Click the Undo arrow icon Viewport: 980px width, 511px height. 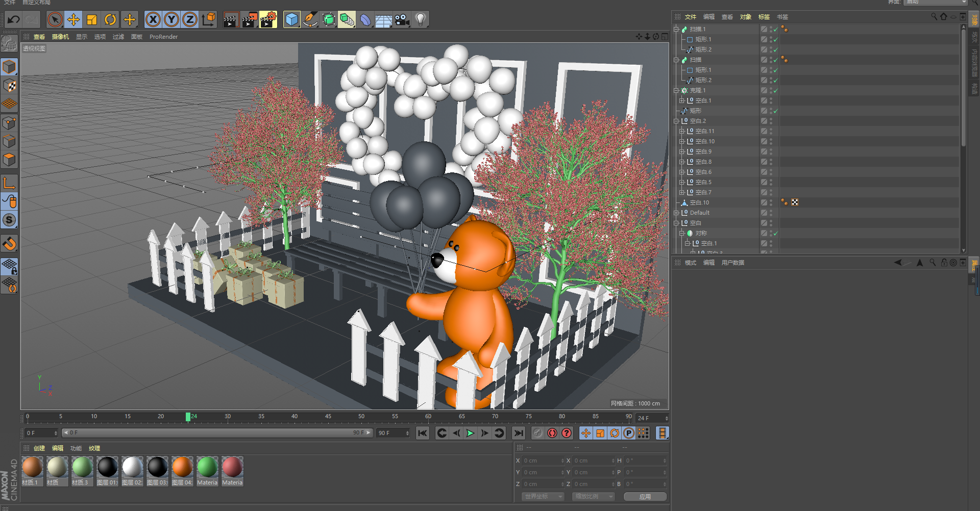[x=14, y=20]
